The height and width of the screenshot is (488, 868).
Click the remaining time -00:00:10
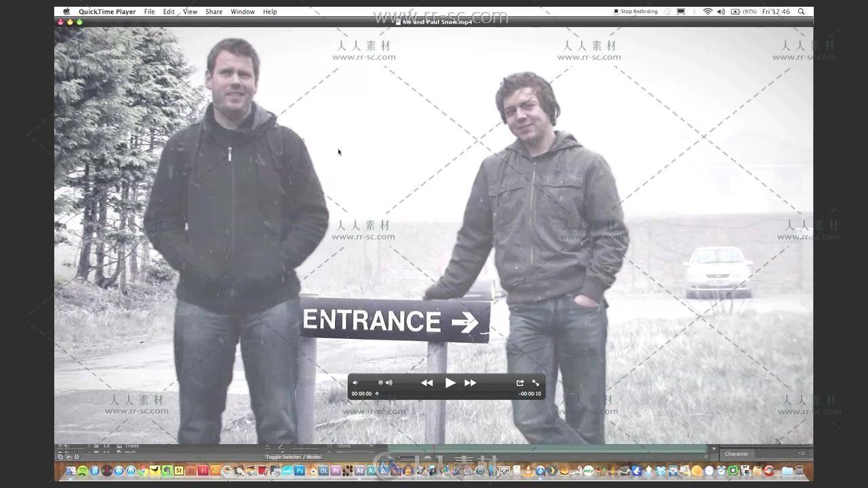(530, 394)
